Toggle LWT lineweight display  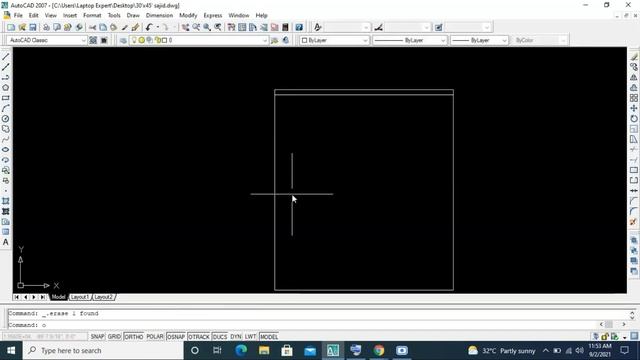tap(250, 337)
